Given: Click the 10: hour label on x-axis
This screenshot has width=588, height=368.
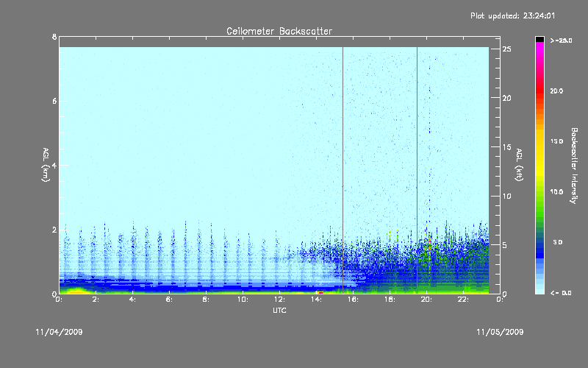Looking at the screenshot, I should [x=243, y=300].
